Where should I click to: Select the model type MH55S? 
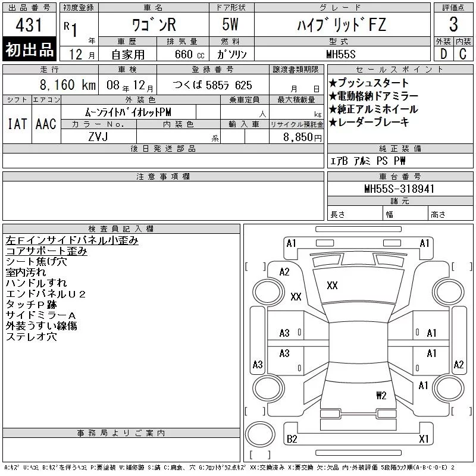pyautogui.click(x=341, y=54)
